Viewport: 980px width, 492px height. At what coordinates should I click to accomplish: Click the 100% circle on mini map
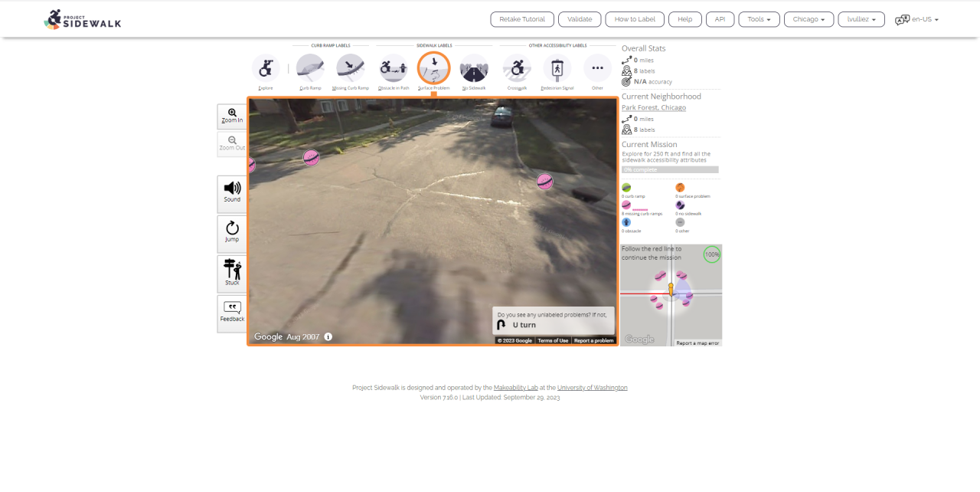click(712, 254)
